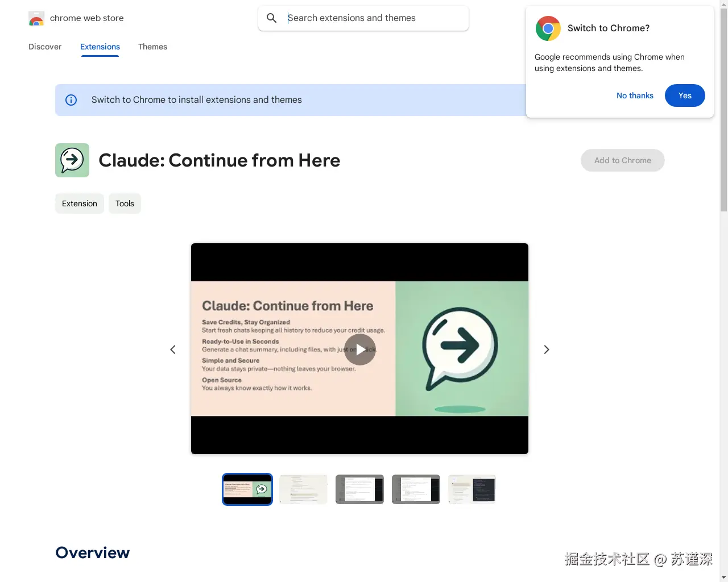Click the speech-bubble arrow logo in the video
This screenshot has width=728, height=582.
pyautogui.click(x=458, y=346)
